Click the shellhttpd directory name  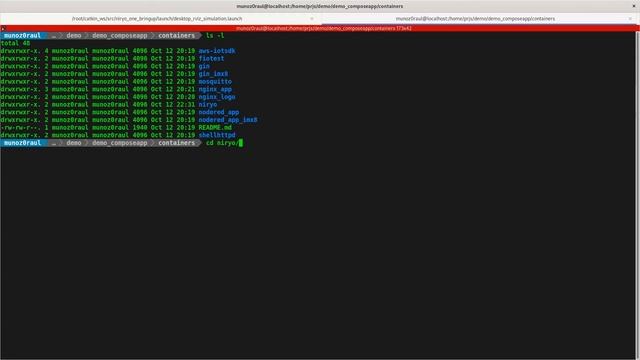(x=217, y=135)
